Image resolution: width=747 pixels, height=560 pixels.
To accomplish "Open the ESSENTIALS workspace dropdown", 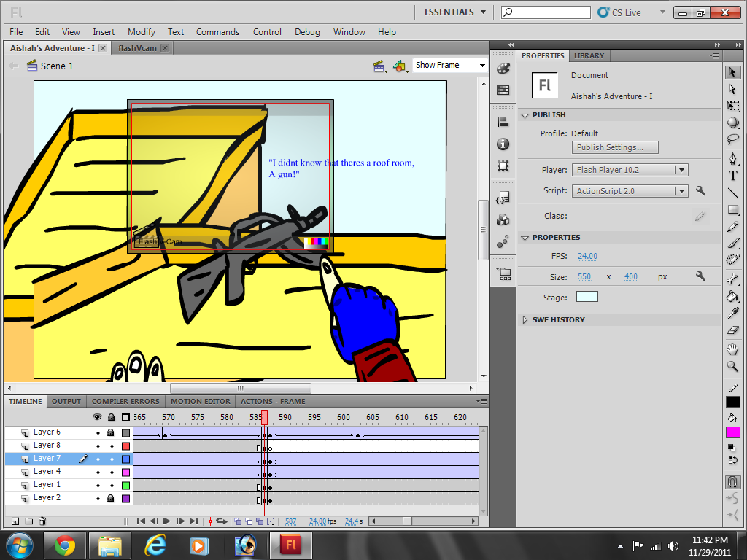I will click(x=455, y=12).
